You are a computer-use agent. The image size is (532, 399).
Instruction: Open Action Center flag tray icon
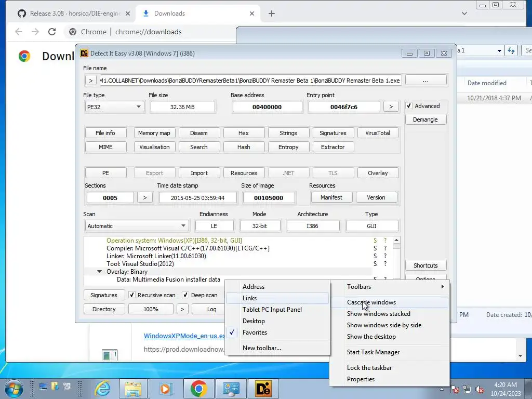[x=455, y=390]
